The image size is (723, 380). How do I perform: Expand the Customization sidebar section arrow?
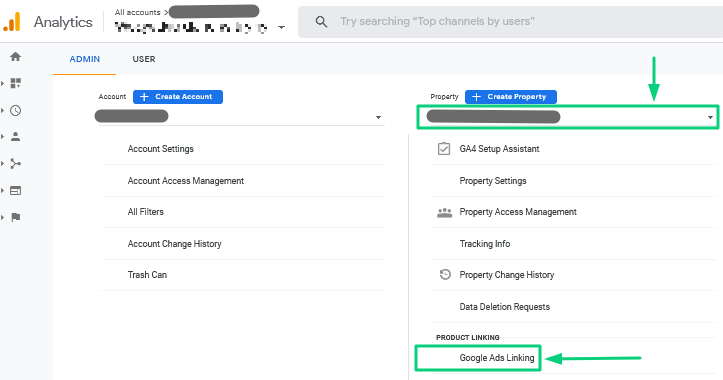3,83
